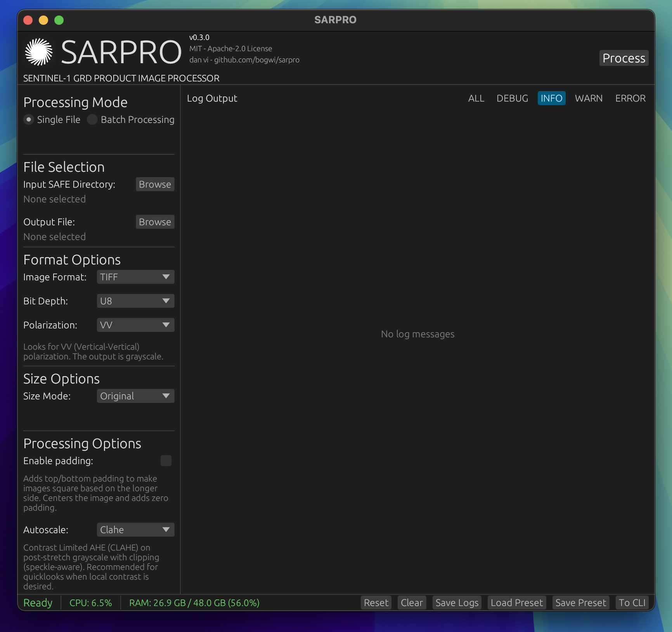This screenshot has height=632, width=672.
Task: Open the Polarization dropdown
Action: click(x=135, y=325)
